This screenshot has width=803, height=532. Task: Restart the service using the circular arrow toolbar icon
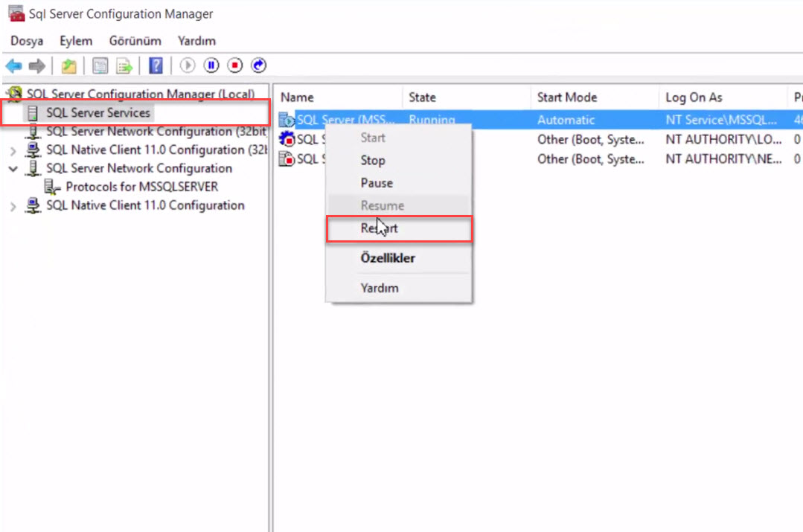point(258,65)
